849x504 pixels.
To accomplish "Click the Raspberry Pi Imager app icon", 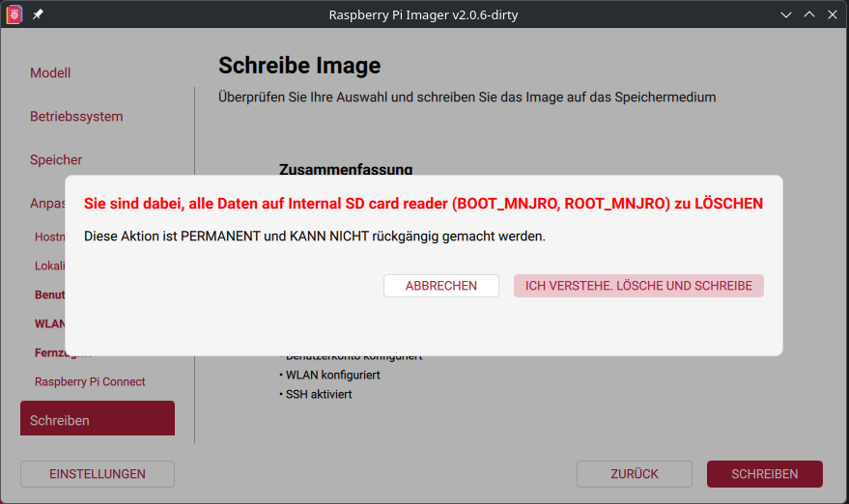I will (14, 14).
